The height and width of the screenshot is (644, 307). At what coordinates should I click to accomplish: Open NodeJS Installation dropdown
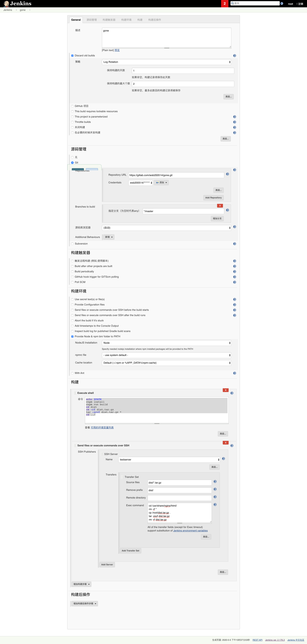166,343
